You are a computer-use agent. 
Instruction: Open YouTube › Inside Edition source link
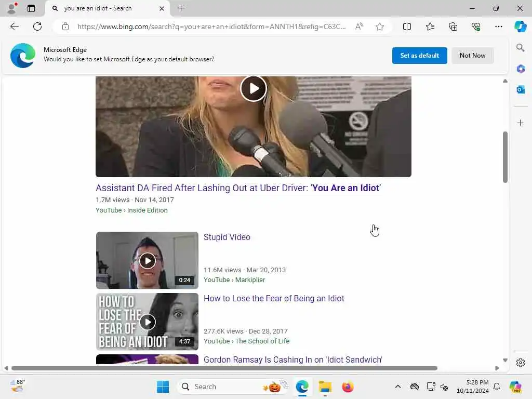tap(131, 210)
